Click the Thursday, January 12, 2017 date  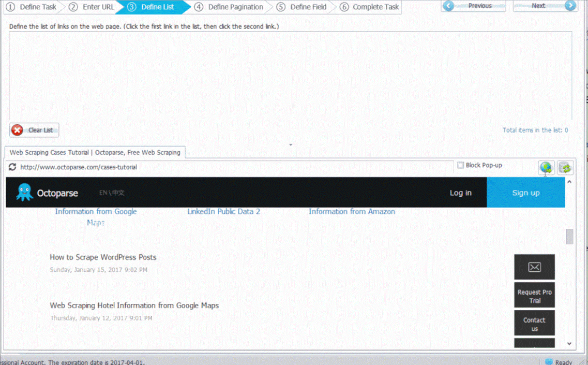pos(101,318)
